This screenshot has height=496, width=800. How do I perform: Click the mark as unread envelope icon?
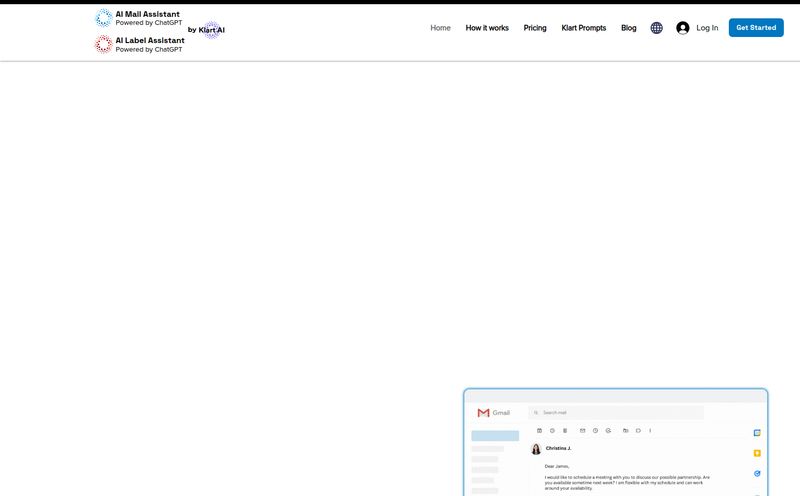point(582,431)
